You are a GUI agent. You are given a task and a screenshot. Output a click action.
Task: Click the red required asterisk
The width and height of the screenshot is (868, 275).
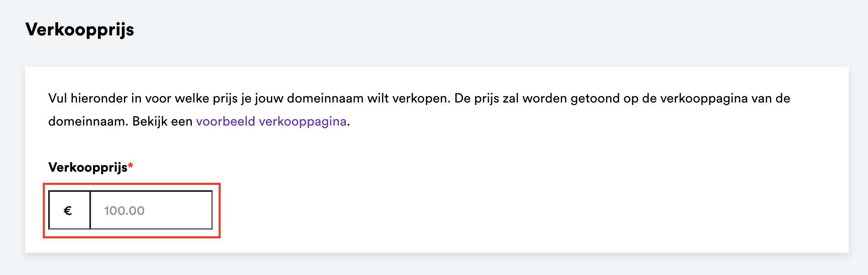pos(131,166)
